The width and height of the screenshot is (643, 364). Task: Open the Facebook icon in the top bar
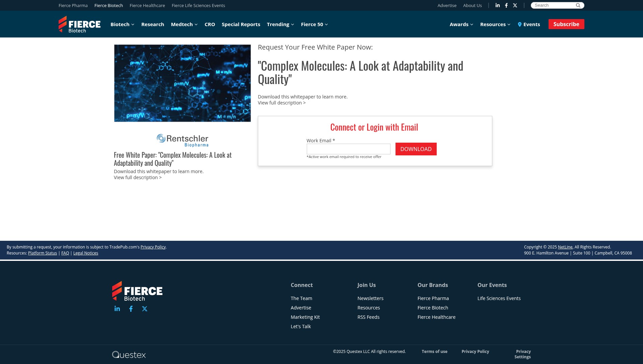tap(506, 5)
